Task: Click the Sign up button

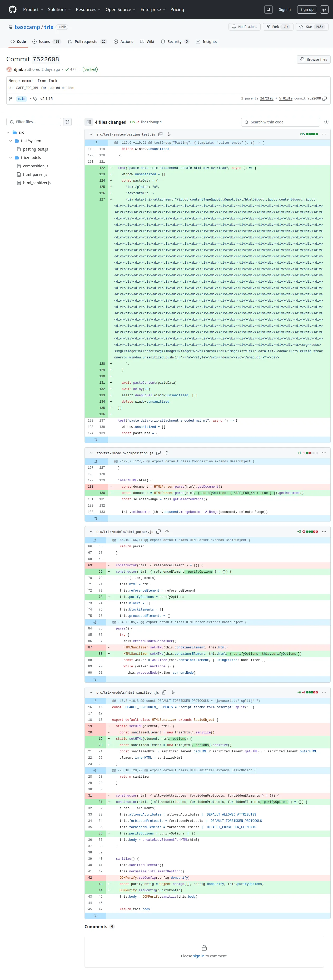Action: (307, 9)
